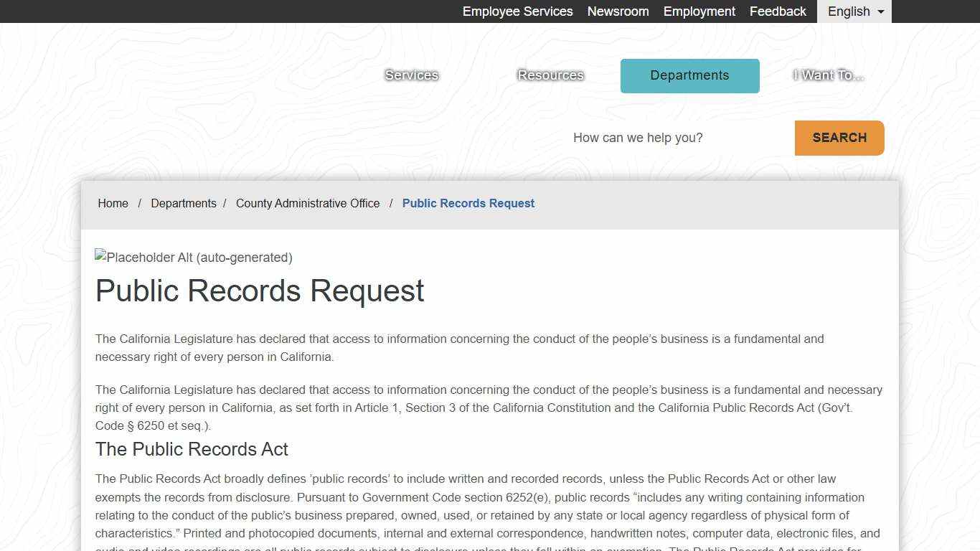Click Employee Services in the top bar
The width and height of the screenshot is (980, 551).
coord(517,11)
